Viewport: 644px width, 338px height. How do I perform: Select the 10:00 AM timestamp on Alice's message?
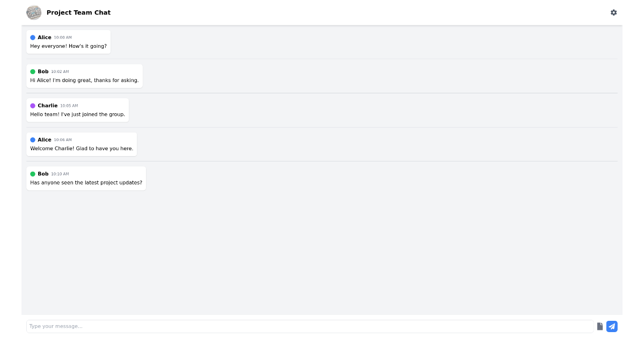click(x=64, y=37)
